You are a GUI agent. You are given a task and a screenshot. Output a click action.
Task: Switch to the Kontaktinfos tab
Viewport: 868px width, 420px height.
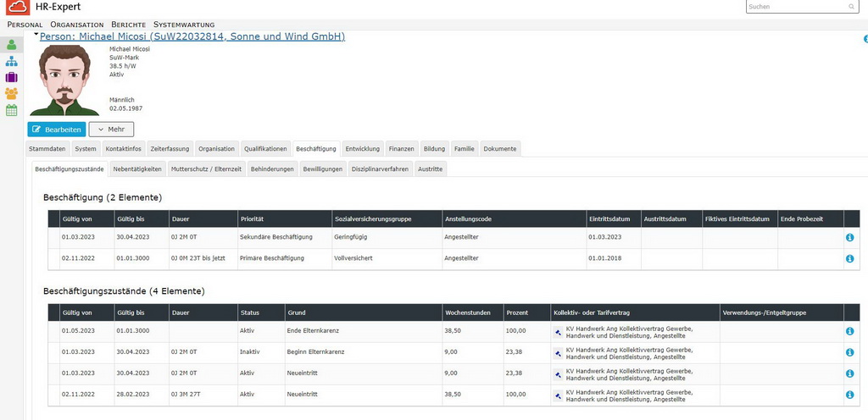point(124,149)
